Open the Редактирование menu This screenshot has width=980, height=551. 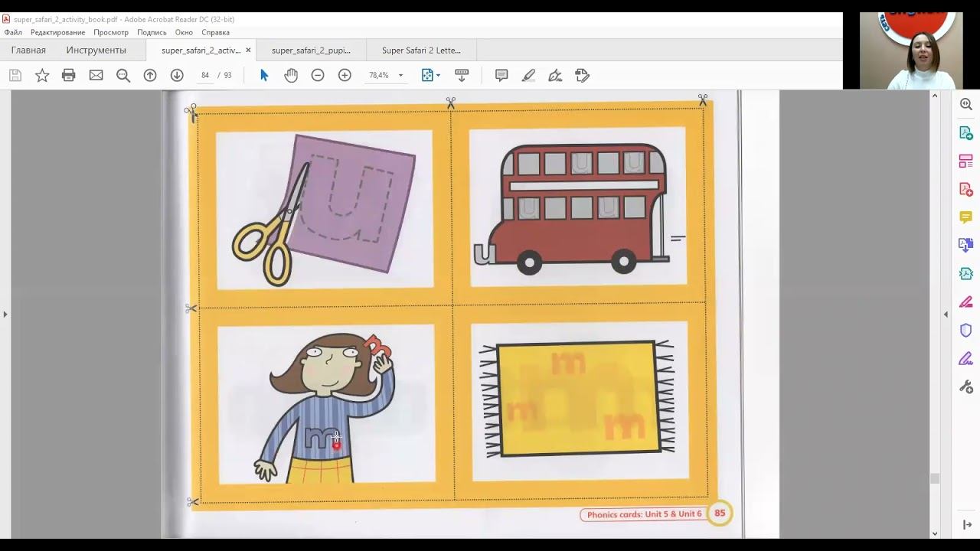pos(57,32)
